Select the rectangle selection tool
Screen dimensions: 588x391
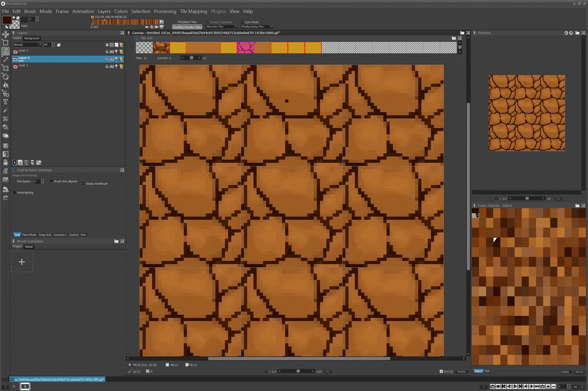[x=5, y=43]
